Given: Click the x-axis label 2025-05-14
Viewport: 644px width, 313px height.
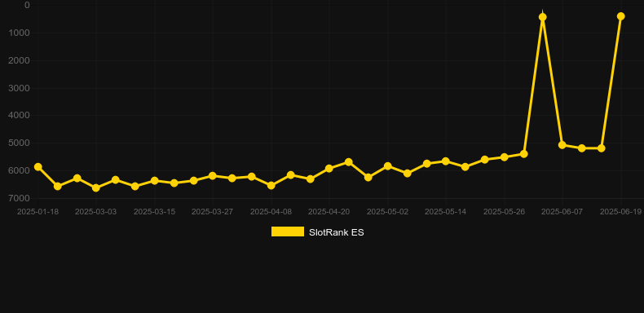Looking at the screenshot, I should (446, 212).
